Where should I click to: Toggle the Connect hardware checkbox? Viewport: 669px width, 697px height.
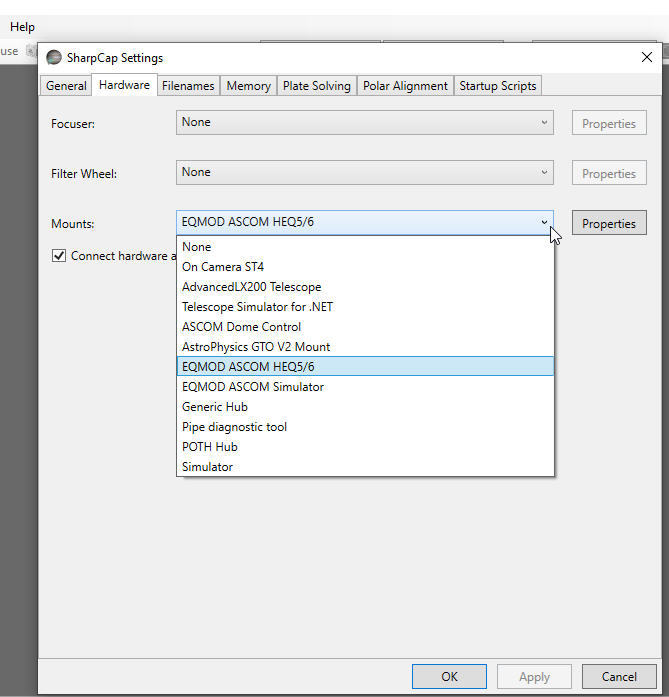click(x=59, y=256)
